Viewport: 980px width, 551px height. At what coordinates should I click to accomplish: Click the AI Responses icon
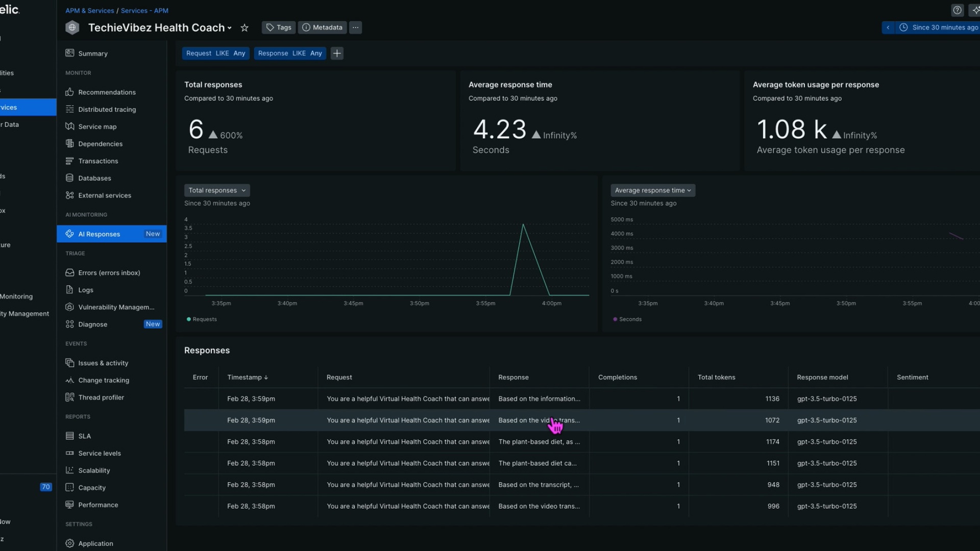pos(70,234)
